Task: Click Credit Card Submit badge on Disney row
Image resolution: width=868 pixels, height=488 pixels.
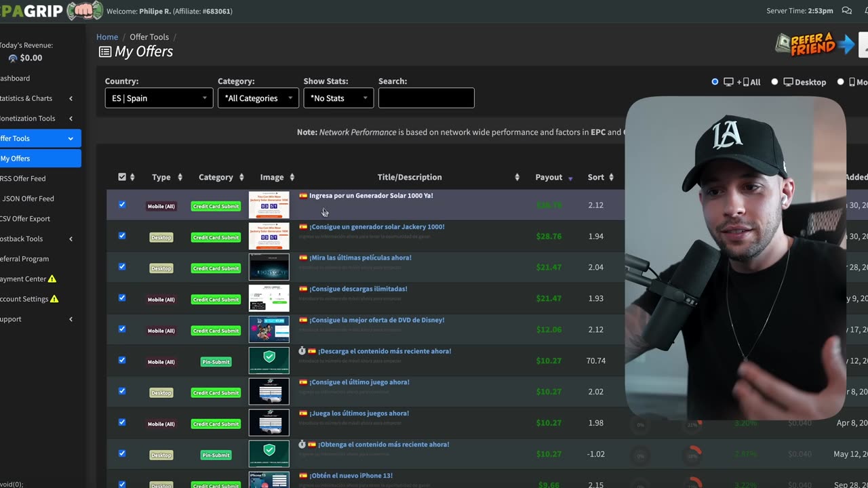Action: click(216, 331)
